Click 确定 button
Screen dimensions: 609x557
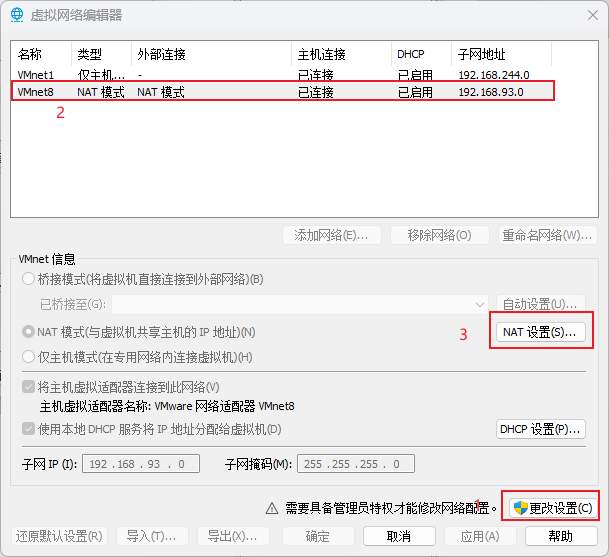[318, 536]
